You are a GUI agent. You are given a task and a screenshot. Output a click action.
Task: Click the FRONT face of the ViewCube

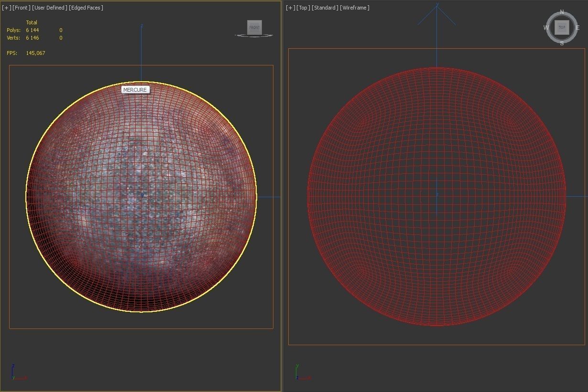[x=254, y=27]
